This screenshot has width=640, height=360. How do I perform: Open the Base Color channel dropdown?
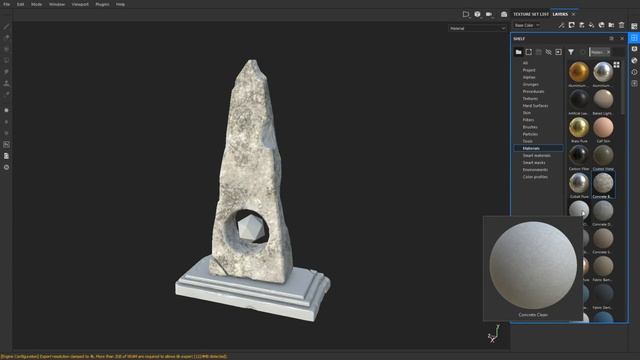(527, 25)
